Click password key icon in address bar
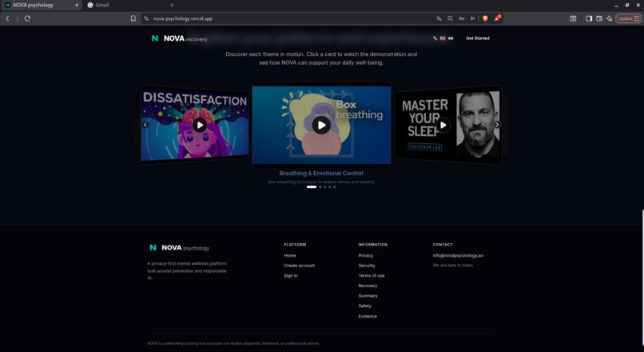Image resolution: width=644 pixels, height=352 pixels. pos(462,18)
